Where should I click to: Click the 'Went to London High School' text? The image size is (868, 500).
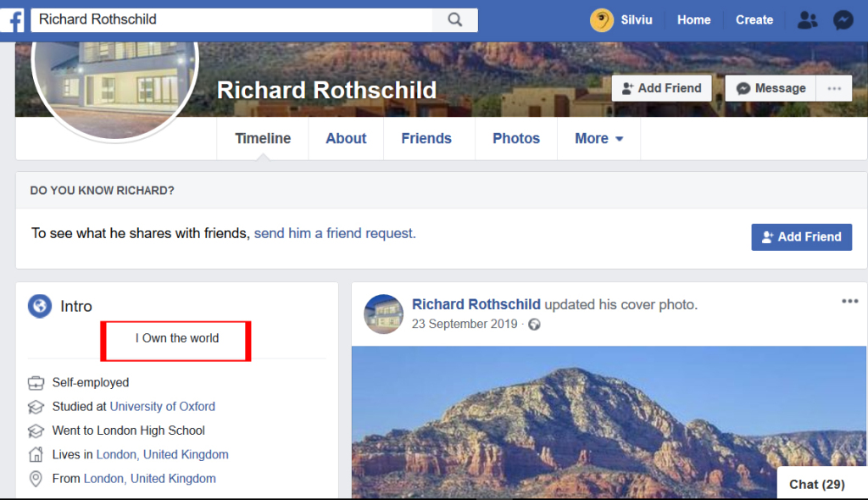point(129,431)
